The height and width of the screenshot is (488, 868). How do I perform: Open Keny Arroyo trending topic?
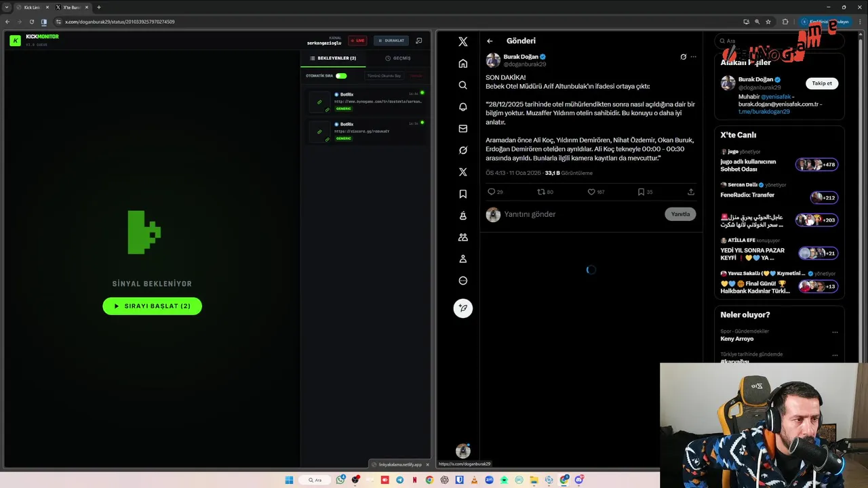pos(737,339)
